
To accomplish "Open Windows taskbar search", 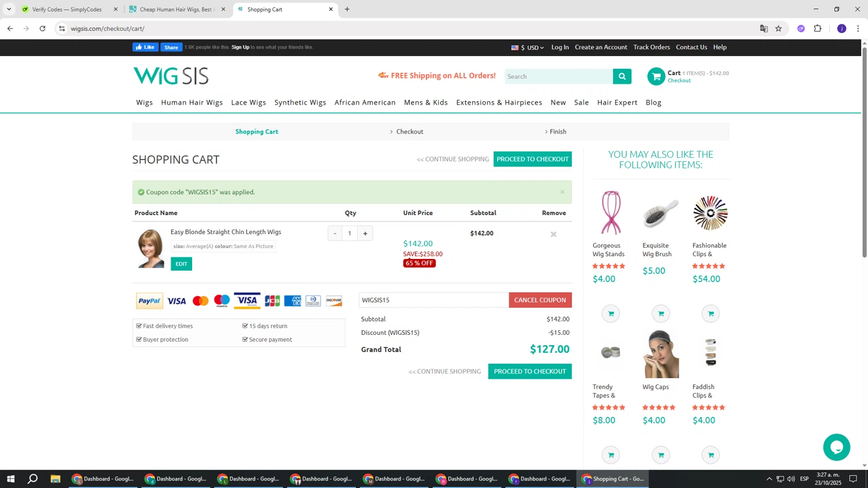I will (33, 479).
